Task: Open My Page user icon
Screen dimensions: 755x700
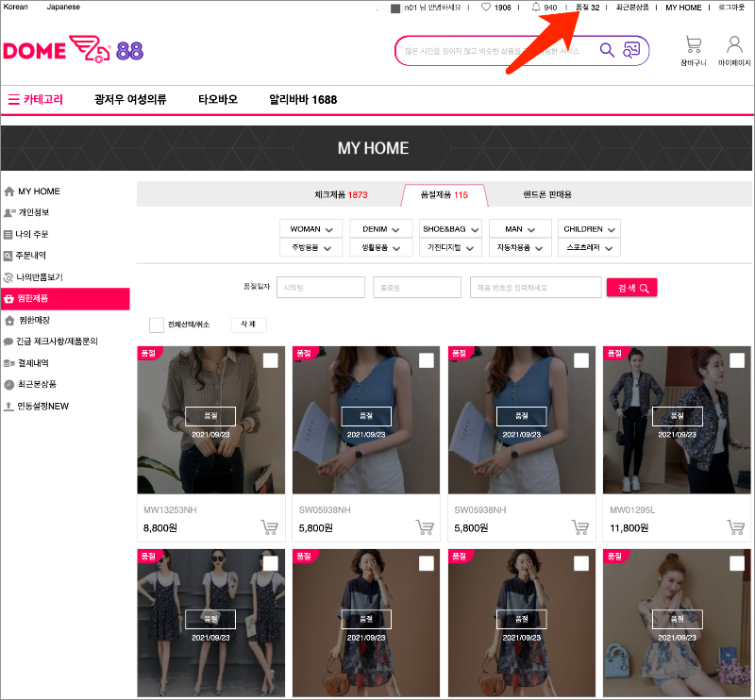Action: (734, 45)
